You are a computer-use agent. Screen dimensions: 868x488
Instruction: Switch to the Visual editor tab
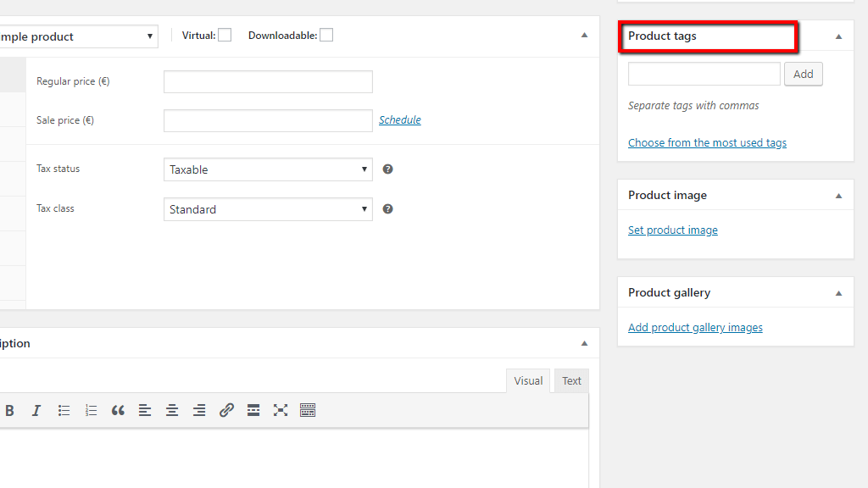[528, 380]
